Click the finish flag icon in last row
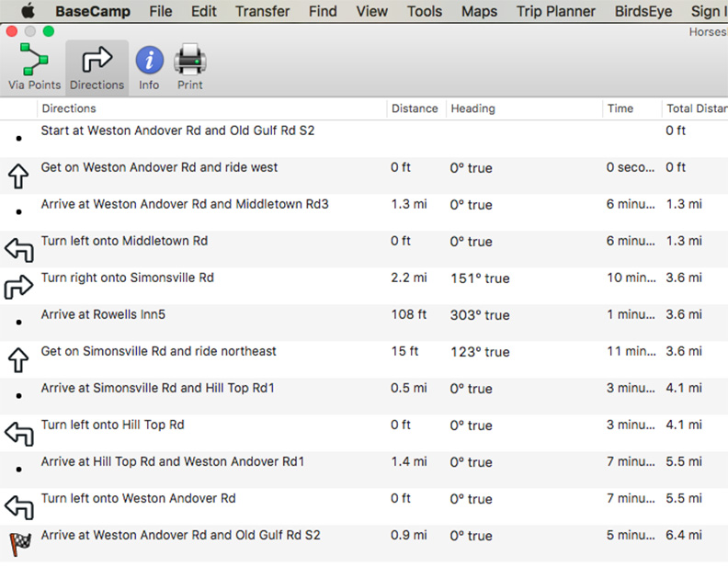 [x=18, y=543]
